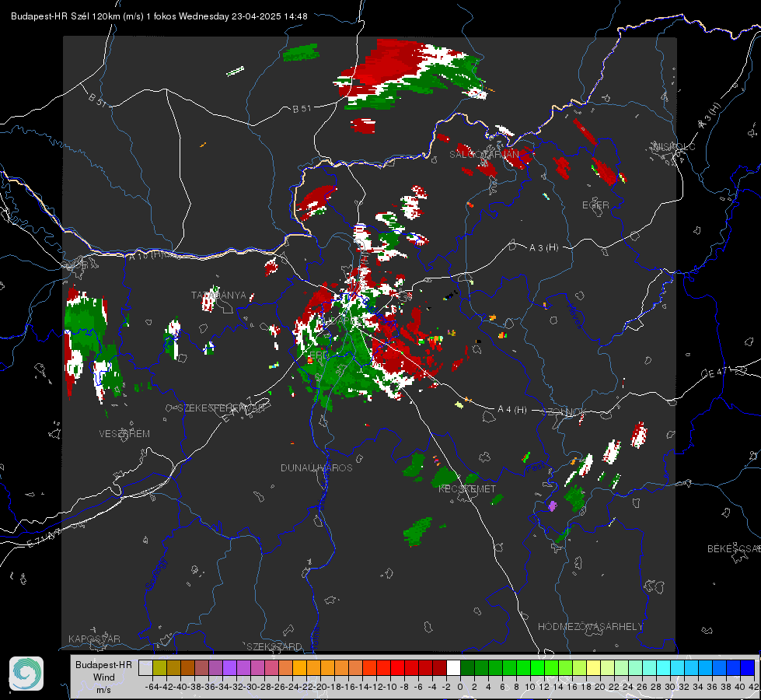Screen dimensions: 761x700
Task: Click the KECSKEMÉT city label
Action: 467,489
